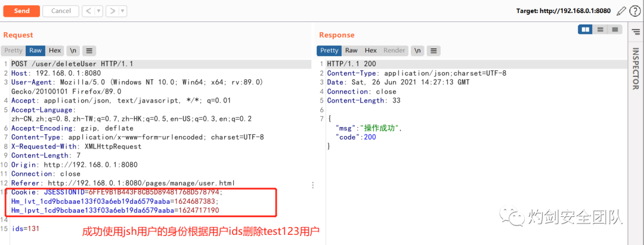Screen dimensions: 644x245
Task: Select combined tabbed layout icon
Action: point(615,30)
